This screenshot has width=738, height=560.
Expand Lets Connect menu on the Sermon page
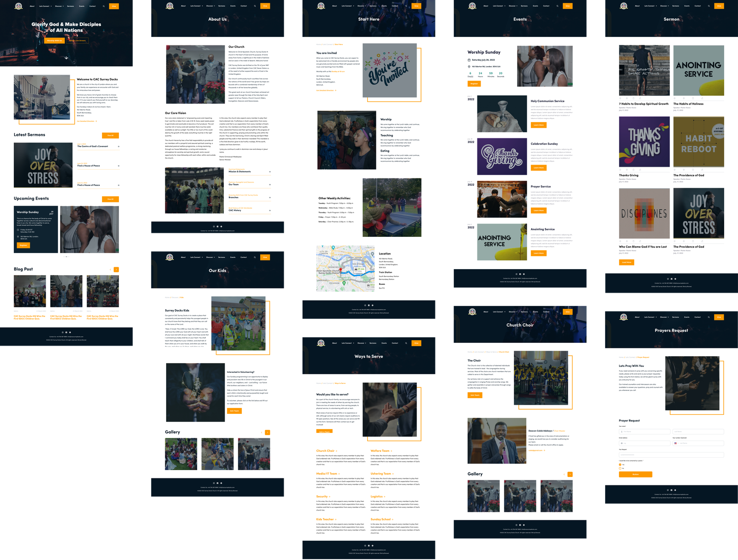(x=650, y=6)
